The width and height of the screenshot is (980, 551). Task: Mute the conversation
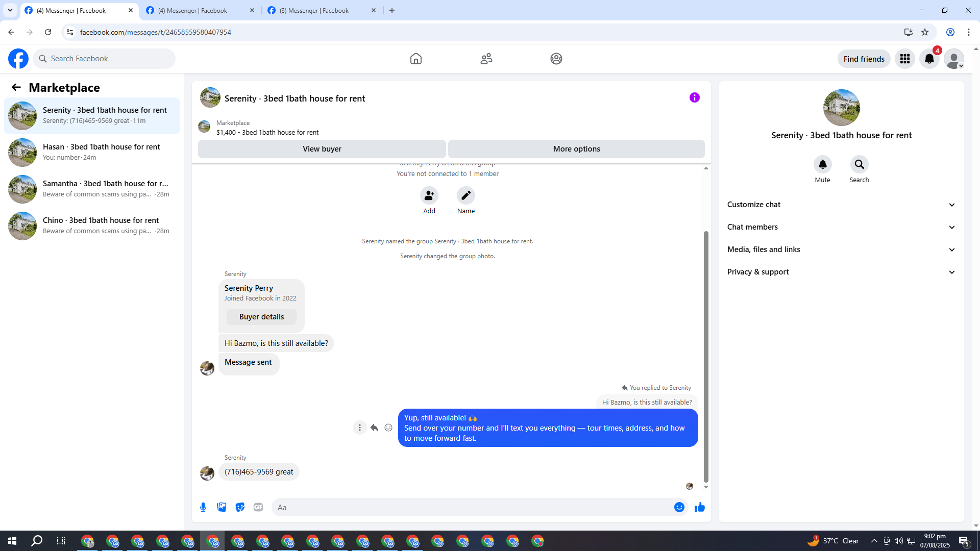[823, 164]
